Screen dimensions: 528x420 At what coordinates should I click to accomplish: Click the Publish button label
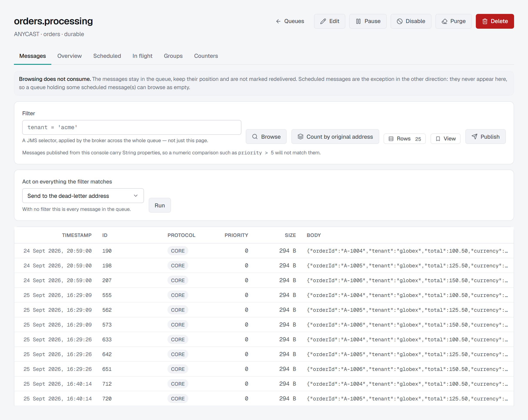[490, 137]
